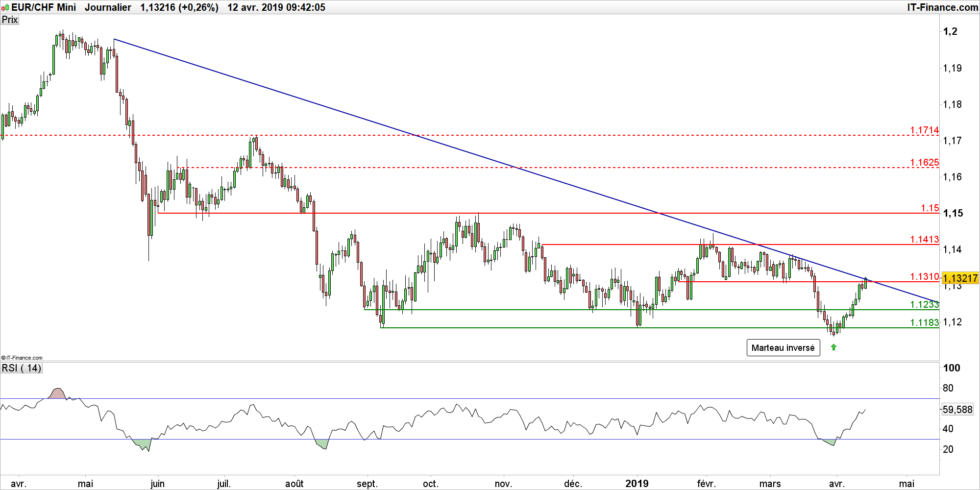Click the avr. label at timeline start
980x490 pixels.
[x=19, y=484]
